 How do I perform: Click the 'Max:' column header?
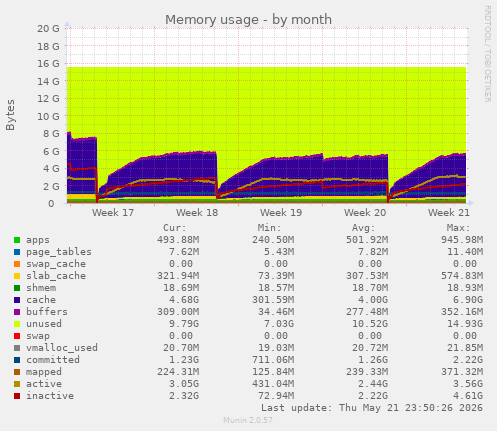(458, 228)
